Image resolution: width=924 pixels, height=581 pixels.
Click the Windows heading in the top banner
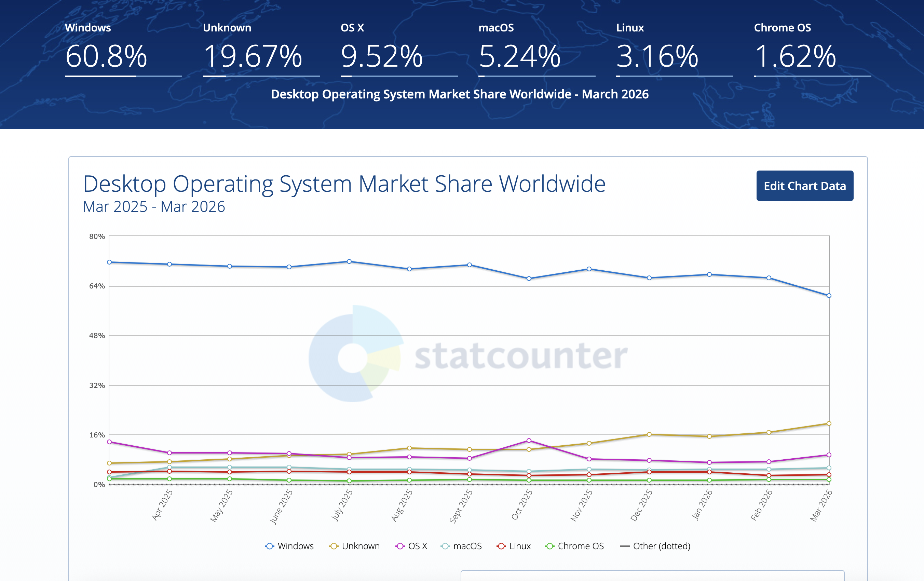88,28
